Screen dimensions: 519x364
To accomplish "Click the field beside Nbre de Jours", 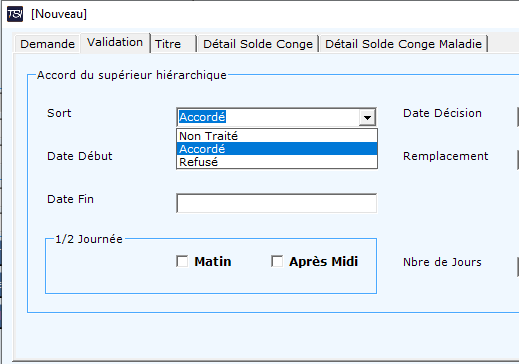I will pos(518,267).
